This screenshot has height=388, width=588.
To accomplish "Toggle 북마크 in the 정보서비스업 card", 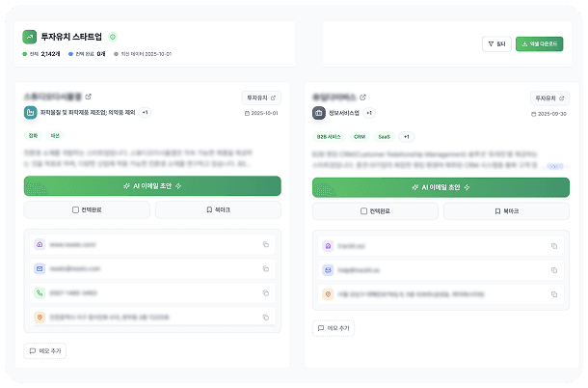I will point(506,211).
